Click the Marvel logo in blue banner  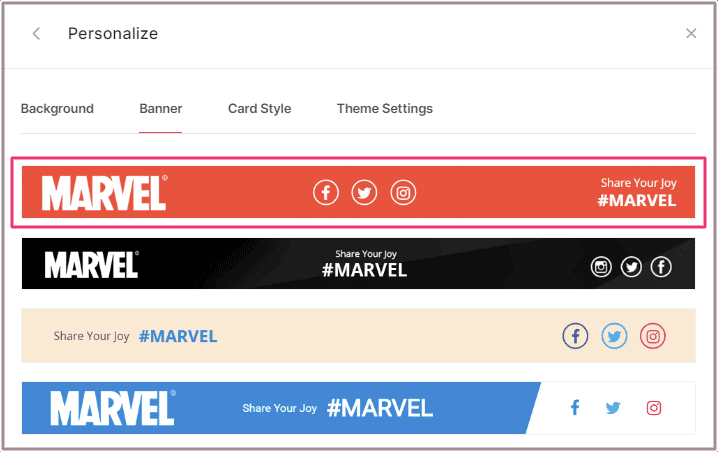(x=112, y=408)
